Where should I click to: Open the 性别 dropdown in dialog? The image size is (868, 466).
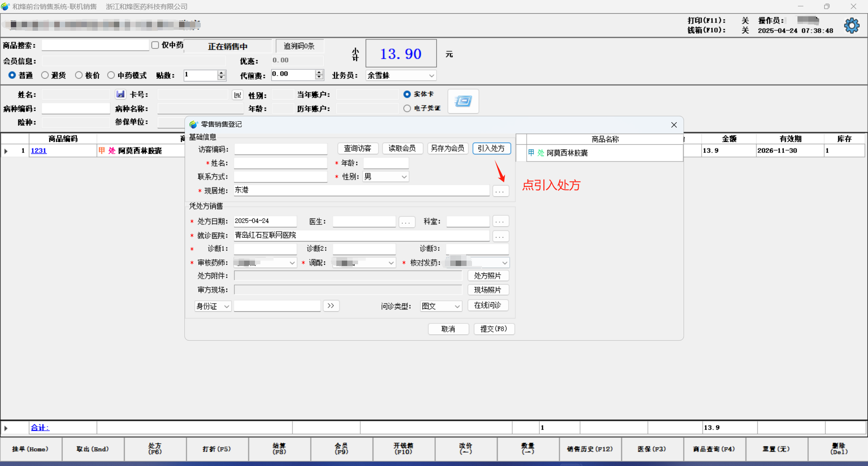pos(404,177)
